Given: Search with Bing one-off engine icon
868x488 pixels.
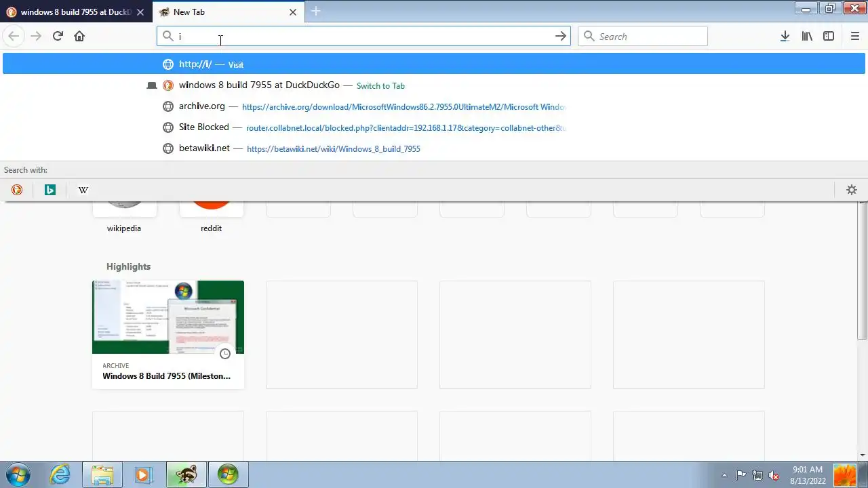Looking at the screenshot, I should coord(50,190).
